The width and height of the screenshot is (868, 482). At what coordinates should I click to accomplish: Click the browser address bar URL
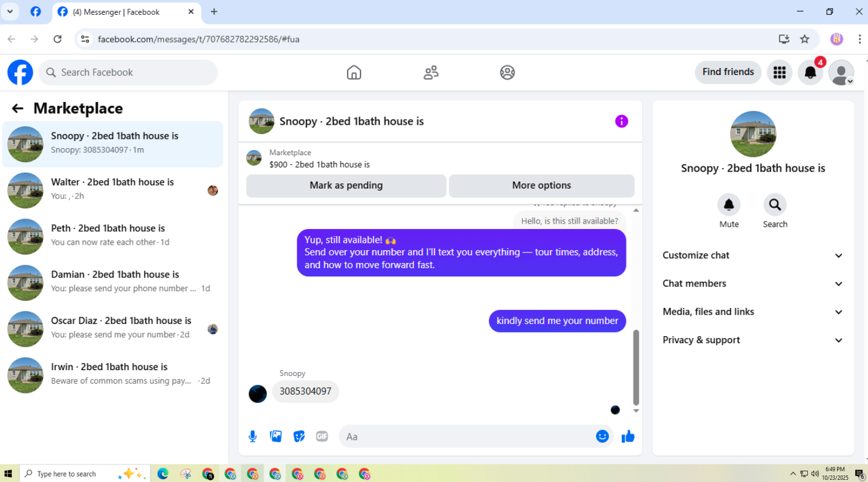tap(199, 39)
